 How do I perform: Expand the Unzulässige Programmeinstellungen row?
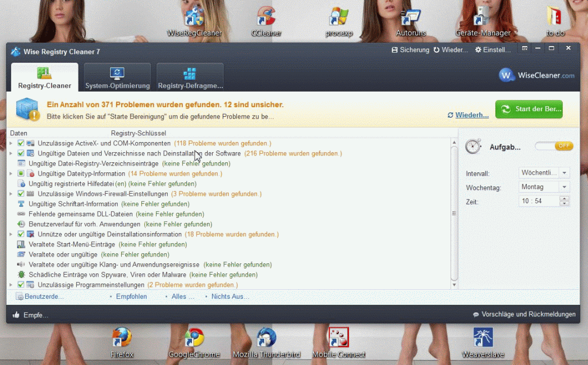11,285
